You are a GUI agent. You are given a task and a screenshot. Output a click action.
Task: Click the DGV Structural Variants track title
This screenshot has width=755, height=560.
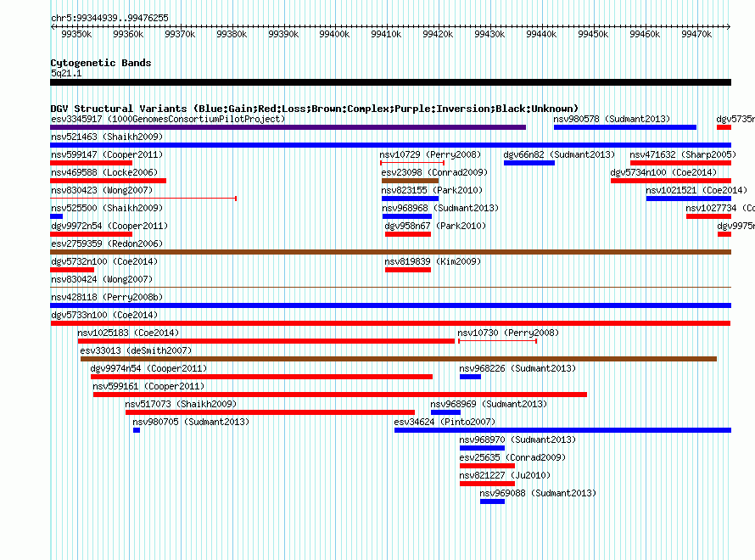pos(315,109)
